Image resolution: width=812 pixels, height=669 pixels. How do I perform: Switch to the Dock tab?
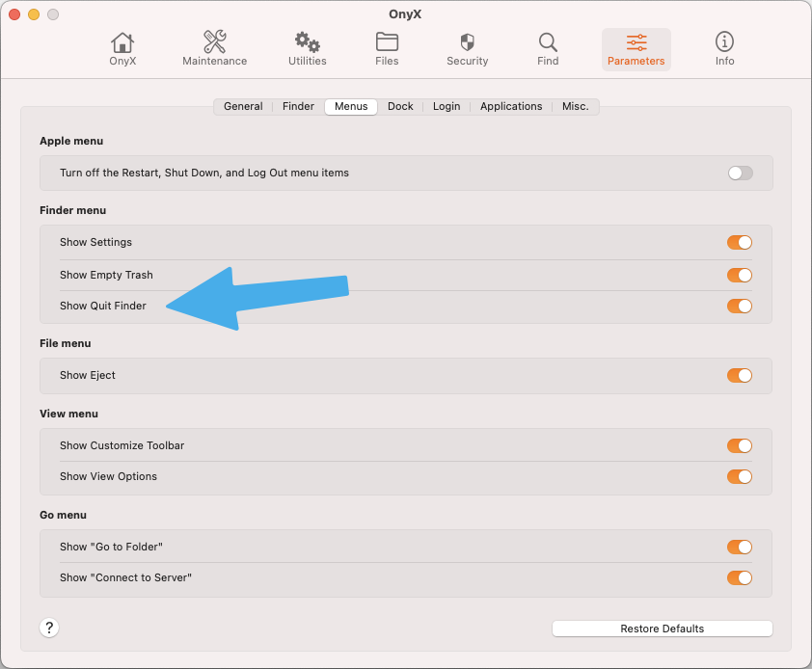click(400, 106)
